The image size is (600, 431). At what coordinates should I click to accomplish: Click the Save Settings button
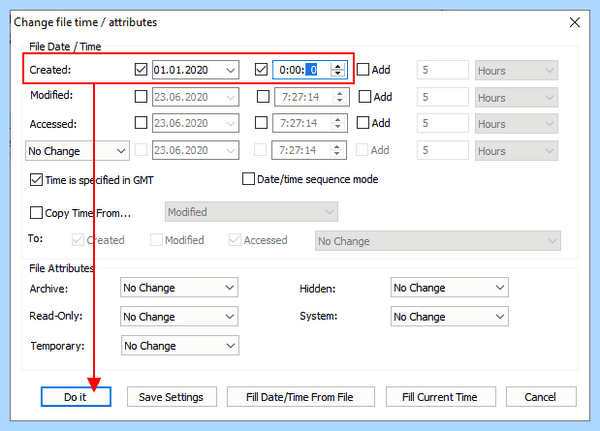[x=171, y=397]
